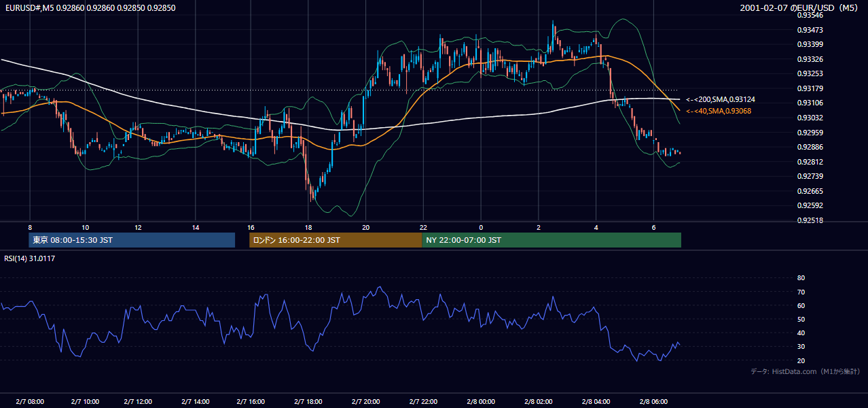Click the 2/7 18:00 bottom date label
The height and width of the screenshot is (408, 868).
pyautogui.click(x=308, y=402)
